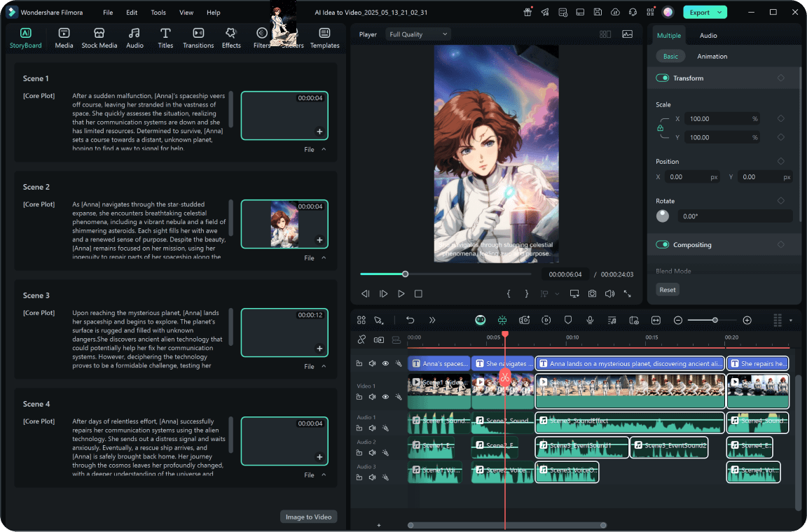Add media to Scene 3 thumbnail plus
This screenshot has height=532, width=807.
(x=319, y=349)
